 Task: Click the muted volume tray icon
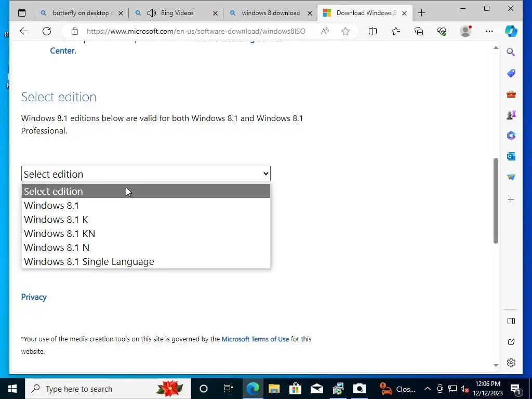click(x=465, y=389)
